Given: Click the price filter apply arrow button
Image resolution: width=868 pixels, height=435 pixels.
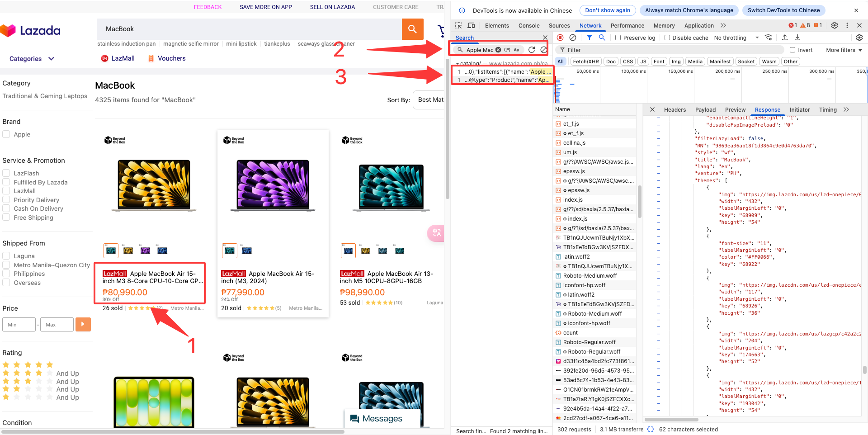Looking at the screenshot, I should point(83,324).
